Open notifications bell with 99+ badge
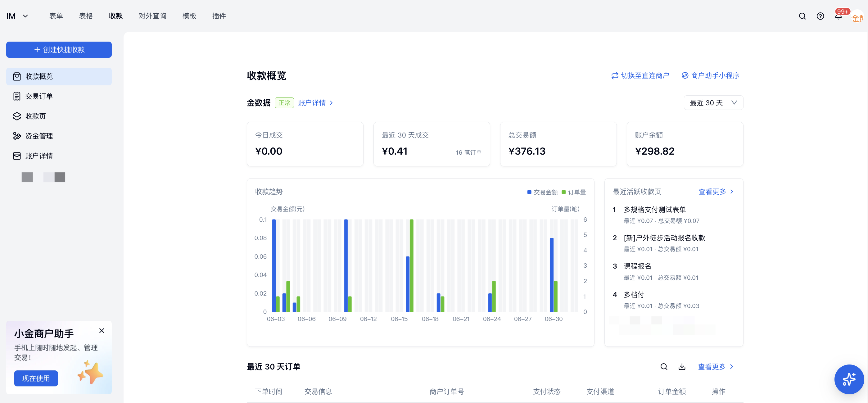 (x=838, y=16)
